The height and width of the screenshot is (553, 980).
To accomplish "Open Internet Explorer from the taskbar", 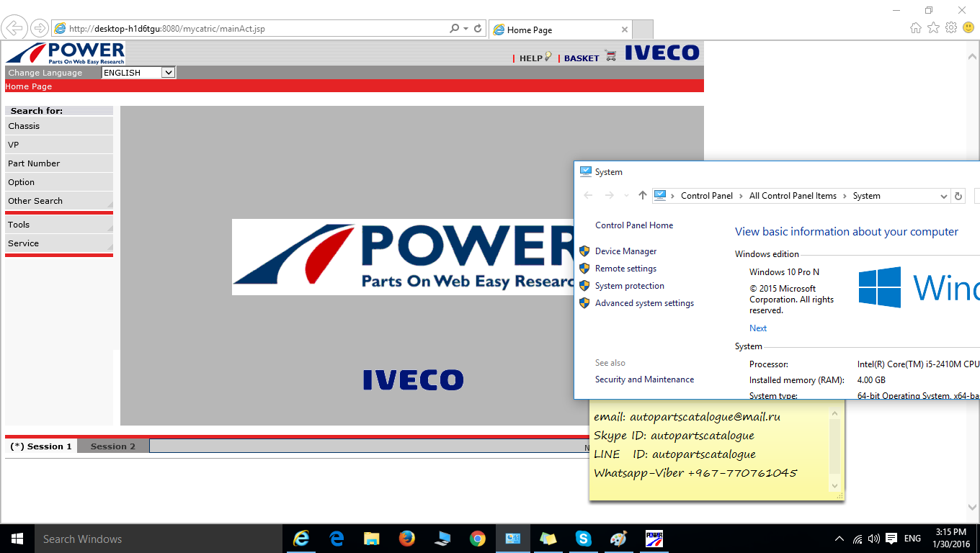I will [x=301, y=539].
